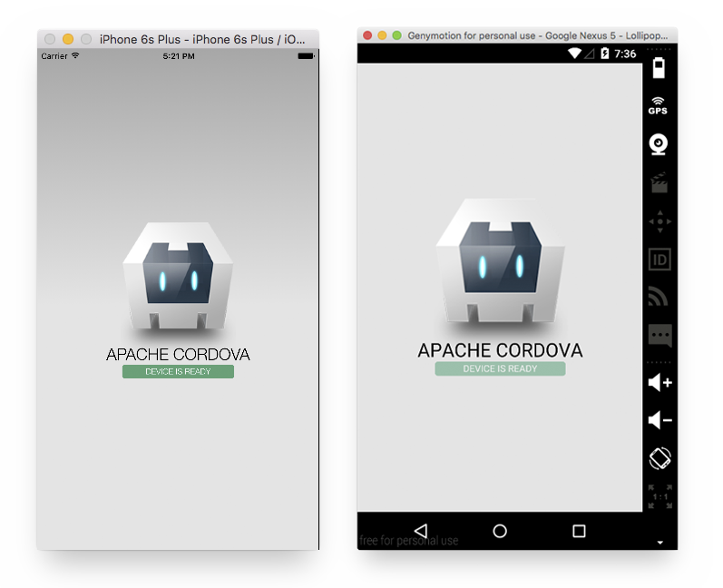Image resolution: width=723 pixels, height=588 pixels.
Task: Open the GPS widget in Genymotion
Action: (658, 106)
